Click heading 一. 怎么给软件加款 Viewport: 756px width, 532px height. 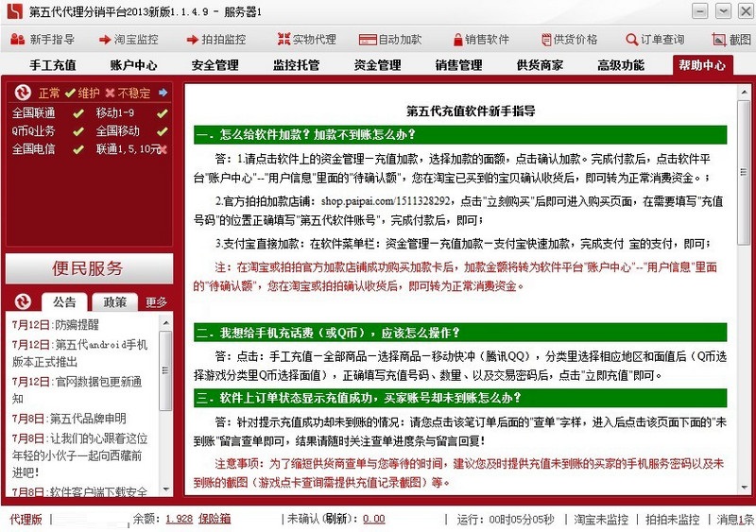460,134
